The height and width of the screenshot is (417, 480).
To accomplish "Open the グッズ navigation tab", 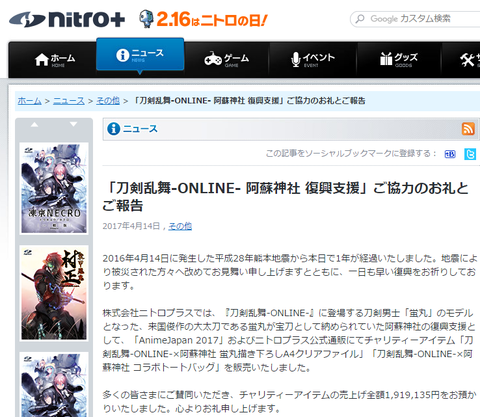I will tap(399, 60).
